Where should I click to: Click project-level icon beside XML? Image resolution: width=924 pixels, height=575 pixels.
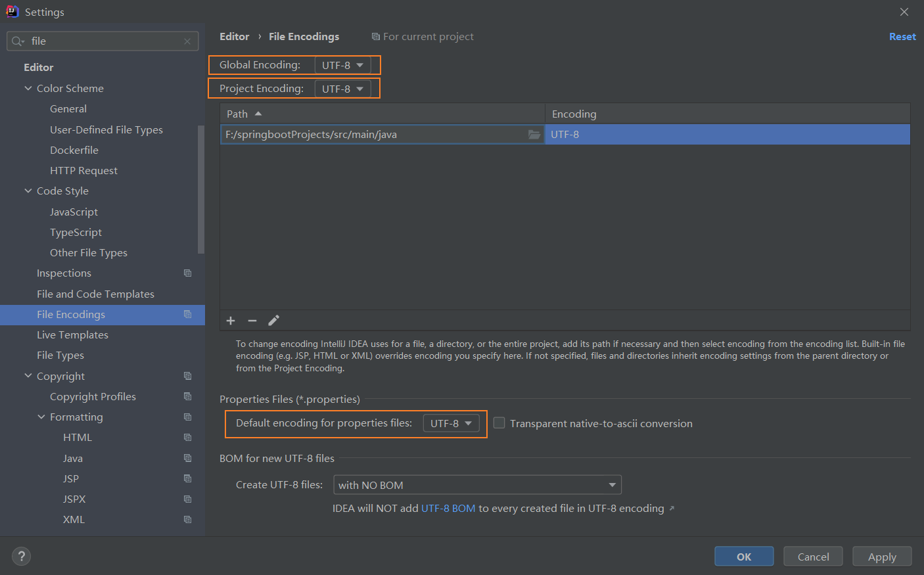click(187, 520)
